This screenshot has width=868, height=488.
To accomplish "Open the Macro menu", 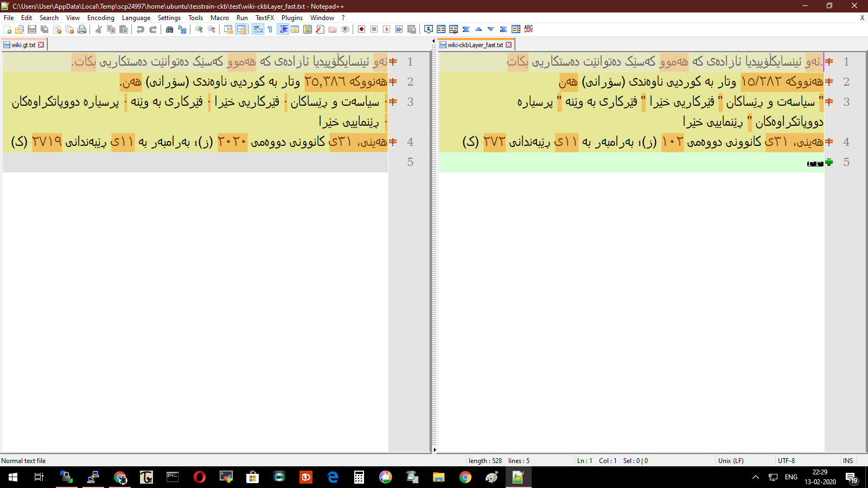I will (x=219, y=17).
